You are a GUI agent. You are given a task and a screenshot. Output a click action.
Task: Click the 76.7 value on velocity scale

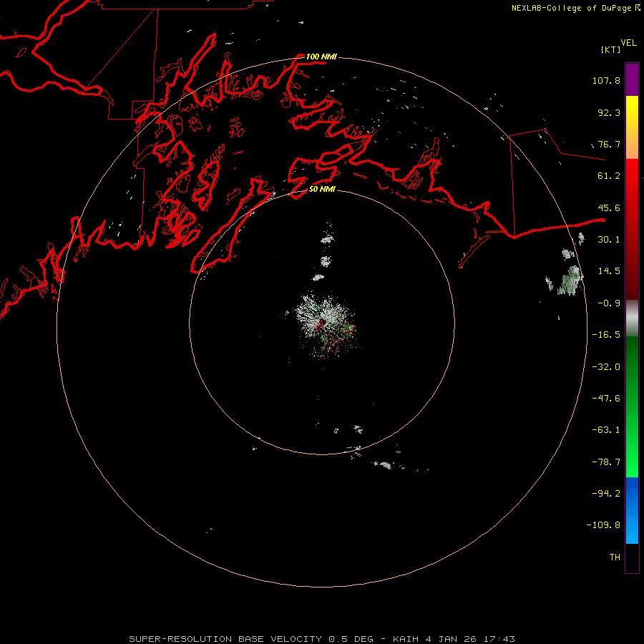tap(609, 144)
